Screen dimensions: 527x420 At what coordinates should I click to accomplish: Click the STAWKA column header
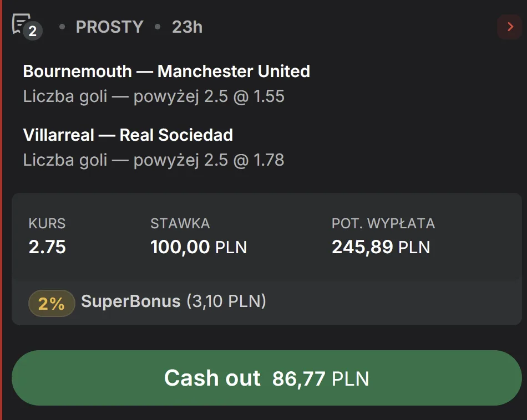coord(179,223)
